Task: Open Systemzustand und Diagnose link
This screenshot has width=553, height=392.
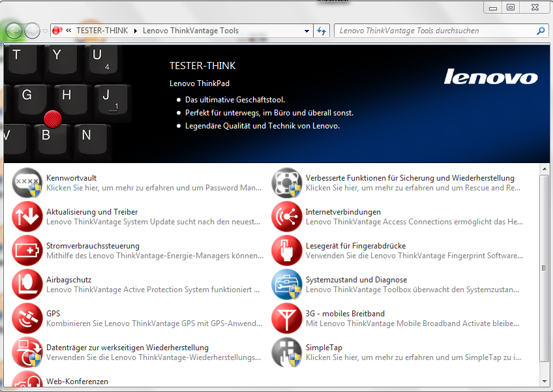Action: [356, 280]
